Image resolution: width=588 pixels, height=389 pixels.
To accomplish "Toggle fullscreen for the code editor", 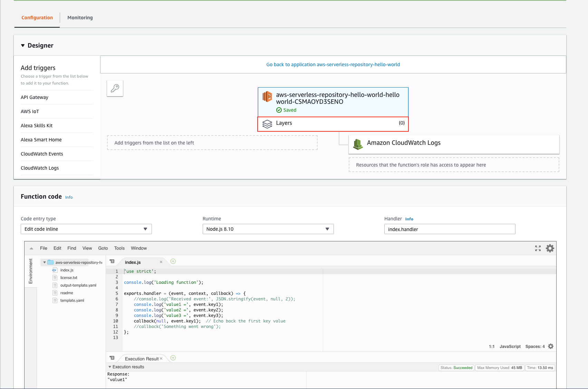I will pos(538,248).
